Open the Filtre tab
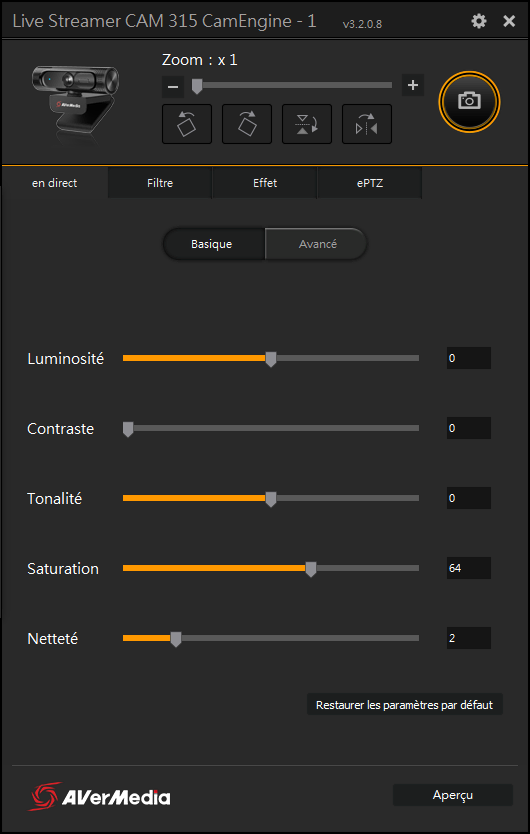The image size is (530, 834). [x=160, y=183]
